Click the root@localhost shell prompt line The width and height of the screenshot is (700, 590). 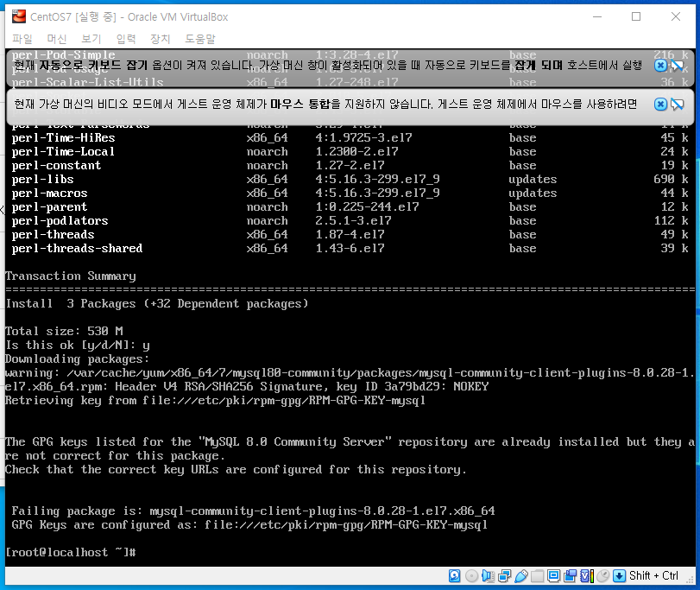tap(70, 553)
